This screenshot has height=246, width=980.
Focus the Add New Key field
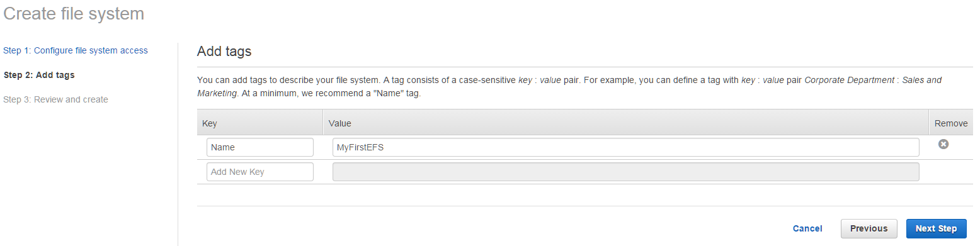(x=260, y=172)
